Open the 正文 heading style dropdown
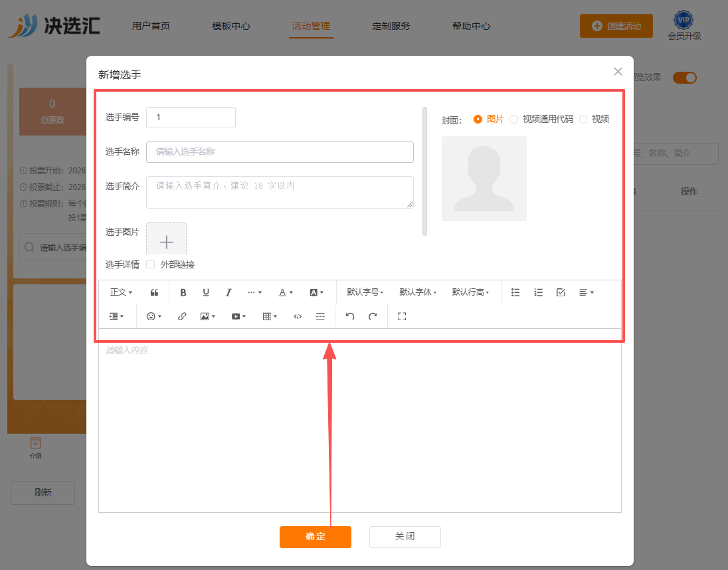The image size is (728, 570). click(x=121, y=292)
